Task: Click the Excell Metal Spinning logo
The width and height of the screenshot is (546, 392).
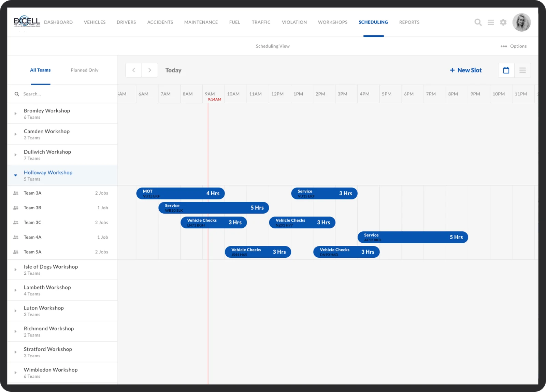Action: pyautogui.click(x=27, y=21)
